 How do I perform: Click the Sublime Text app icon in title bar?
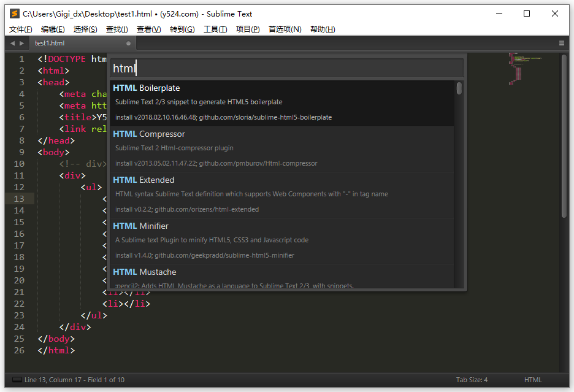[x=14, y=14]
